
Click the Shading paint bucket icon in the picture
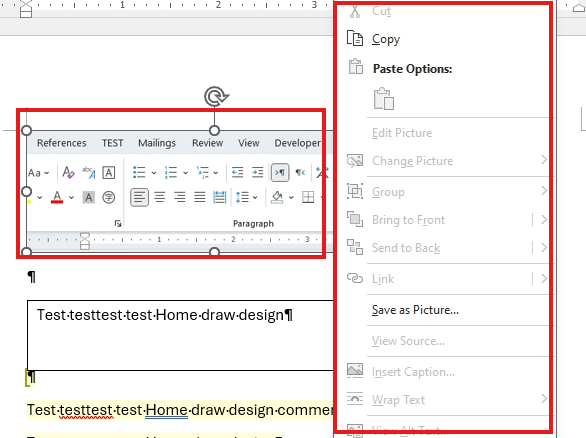coord(277,197)
